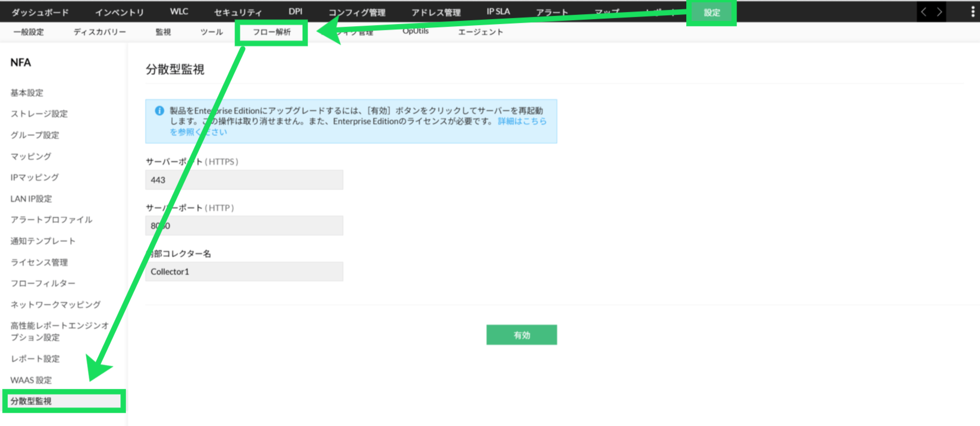The width and height of the screenshot is (980, 426).
Task: Select the ディスカバリー sub-tab
Action: point(100,32)
